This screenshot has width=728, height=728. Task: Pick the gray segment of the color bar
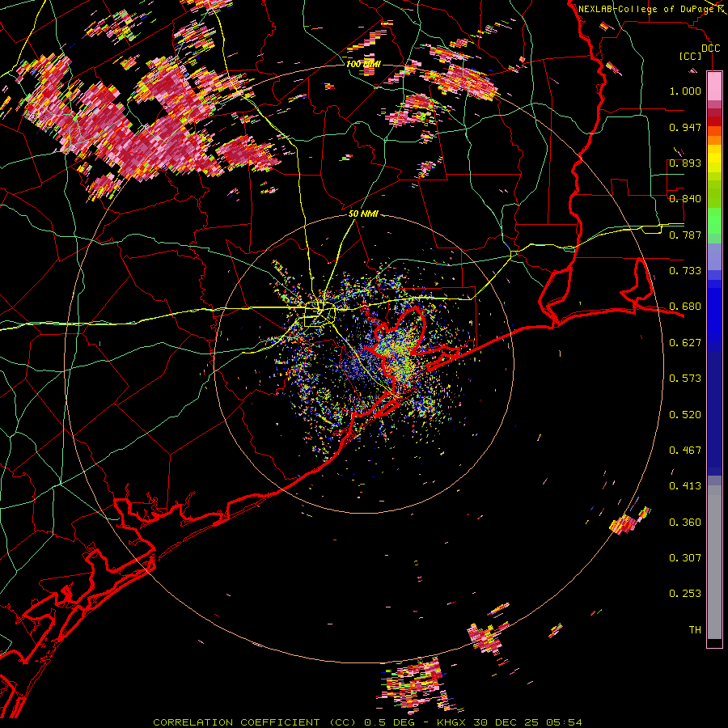[x=714, y=562]
